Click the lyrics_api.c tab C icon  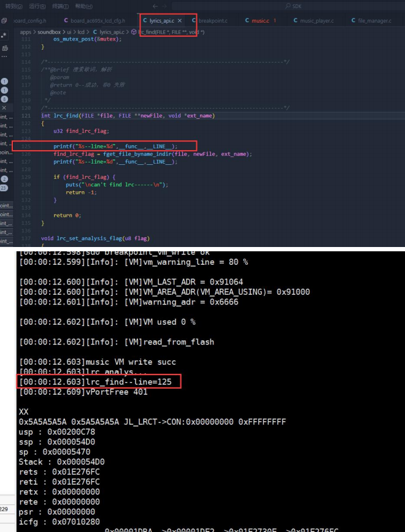point(145,21)
